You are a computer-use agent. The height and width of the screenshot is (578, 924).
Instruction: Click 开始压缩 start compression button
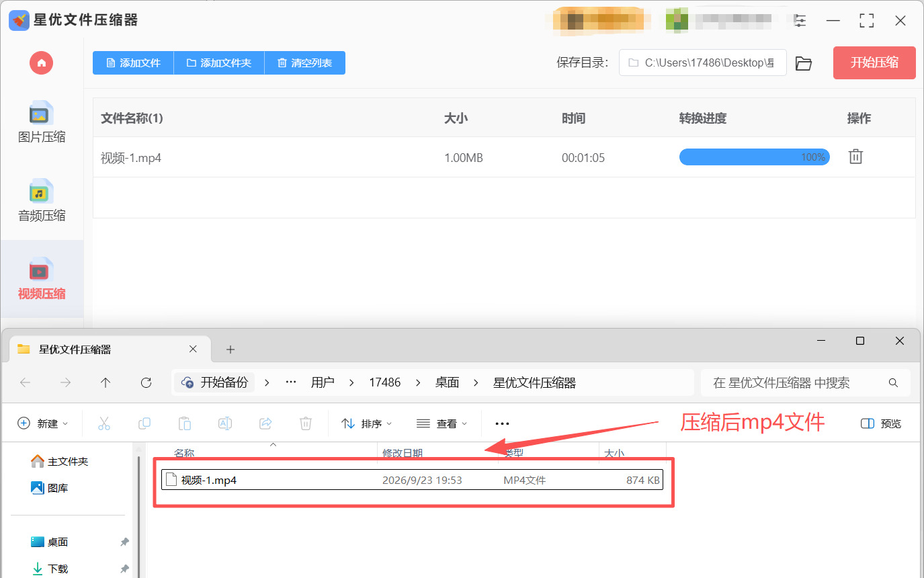point(874,63)
